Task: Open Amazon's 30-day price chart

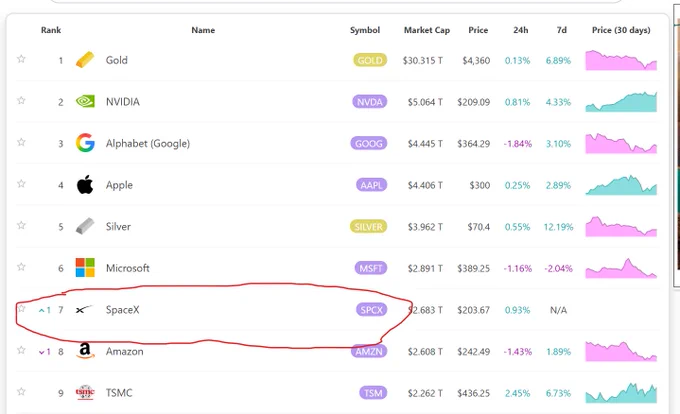Action: (621, 352)
